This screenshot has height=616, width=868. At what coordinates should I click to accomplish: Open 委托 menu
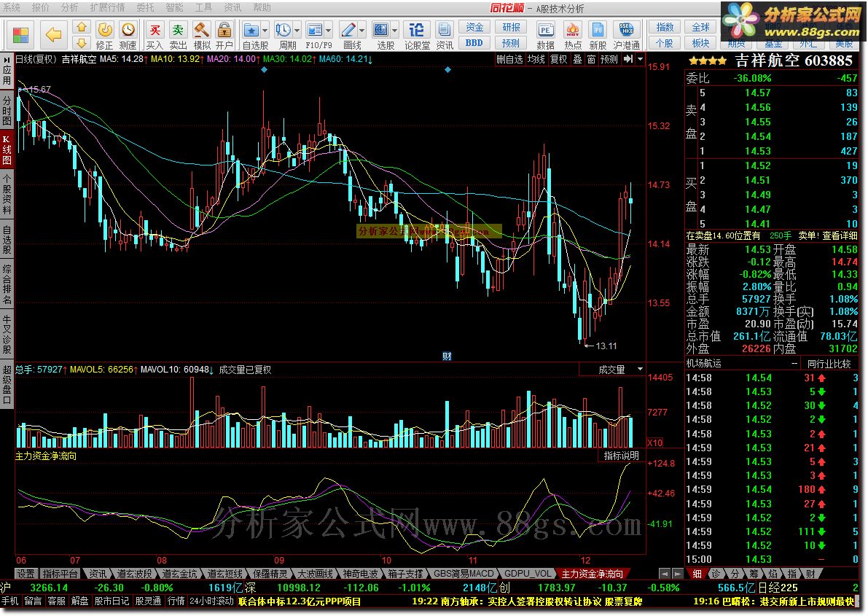click(145, 7)
